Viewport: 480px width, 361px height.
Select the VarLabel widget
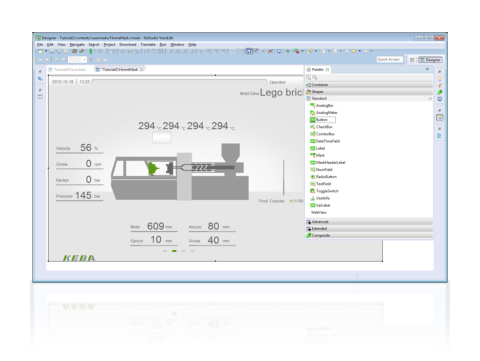(x=320, y=205)
